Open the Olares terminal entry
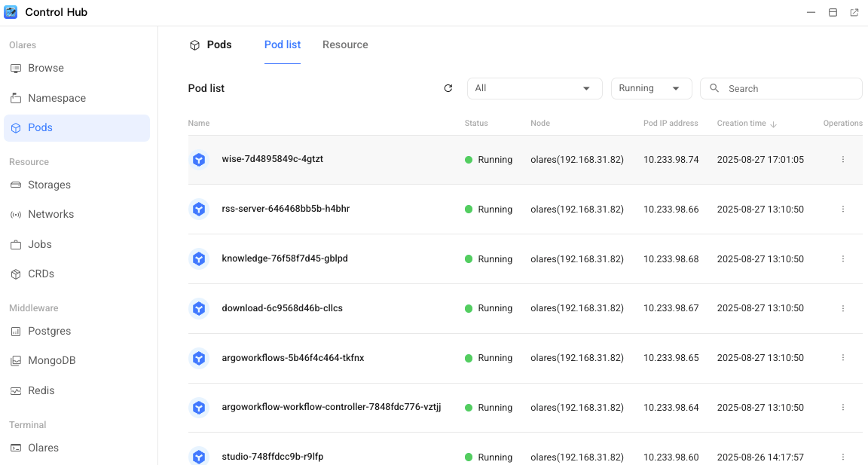 pos(43,448)
